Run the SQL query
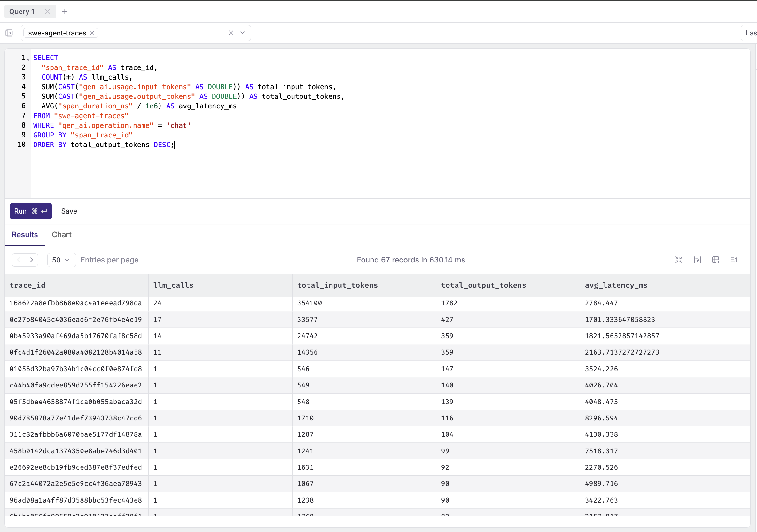Screen dimensions: 757x532 click(x=31, y=211)
